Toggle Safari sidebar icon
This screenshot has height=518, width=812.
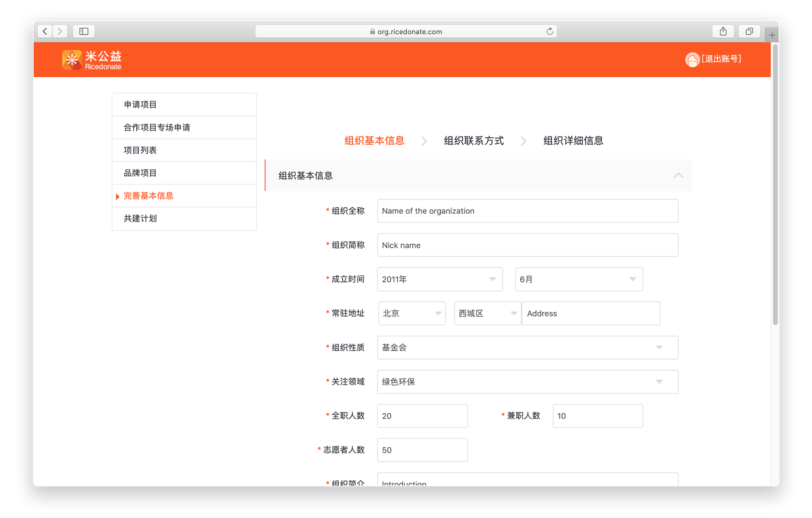[84, 31]
